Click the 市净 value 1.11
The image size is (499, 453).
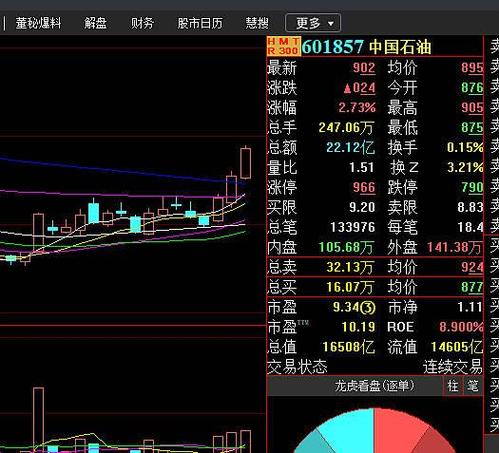tap(470, 307)
